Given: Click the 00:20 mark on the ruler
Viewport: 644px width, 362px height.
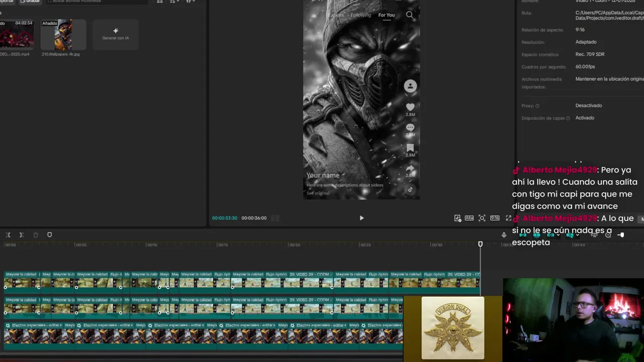Looking at the screenshot, I should (294, 245).
